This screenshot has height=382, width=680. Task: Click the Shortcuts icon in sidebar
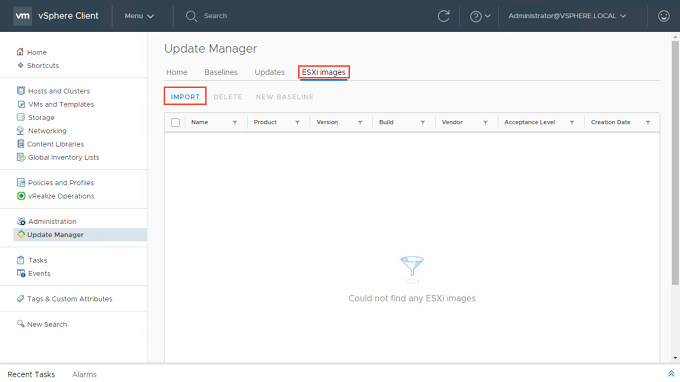(x=20, y=65)
